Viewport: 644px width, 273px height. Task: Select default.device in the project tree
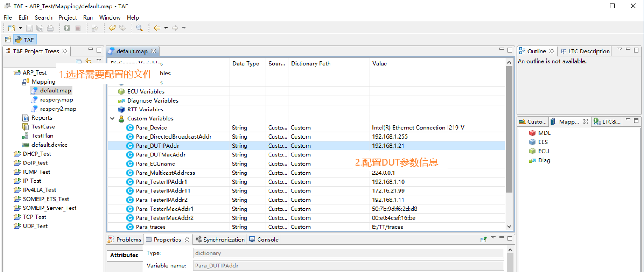point(45,145)
